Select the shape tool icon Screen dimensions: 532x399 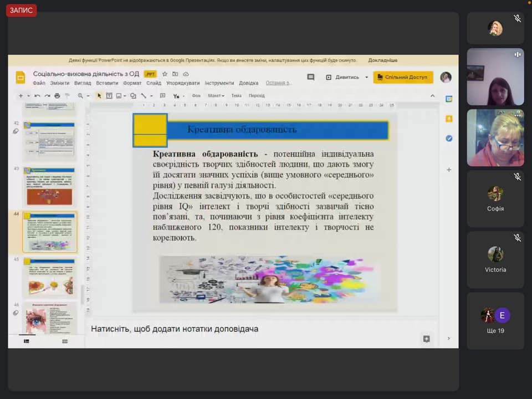point(133,96)
